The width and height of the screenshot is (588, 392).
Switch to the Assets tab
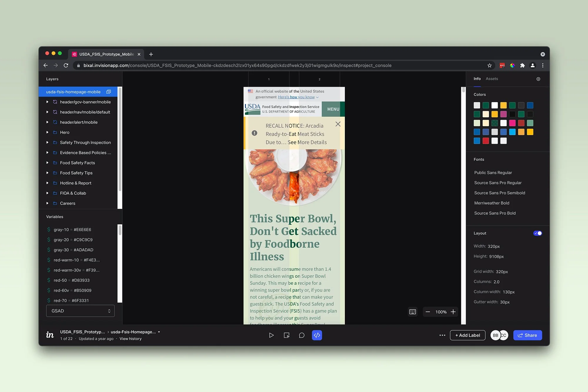pos(492,79)
